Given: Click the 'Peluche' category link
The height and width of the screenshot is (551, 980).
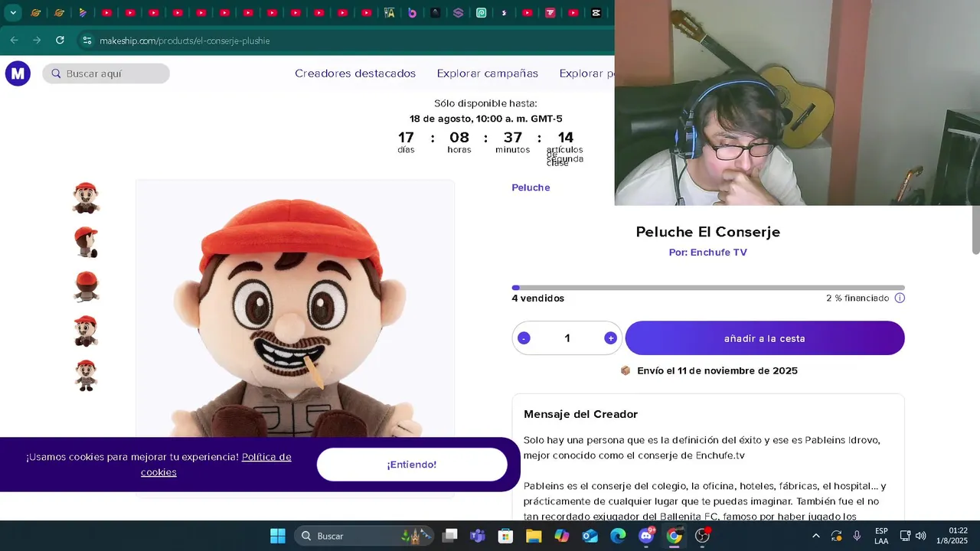Looking at the screenshot, I should (x=531, y=187).
